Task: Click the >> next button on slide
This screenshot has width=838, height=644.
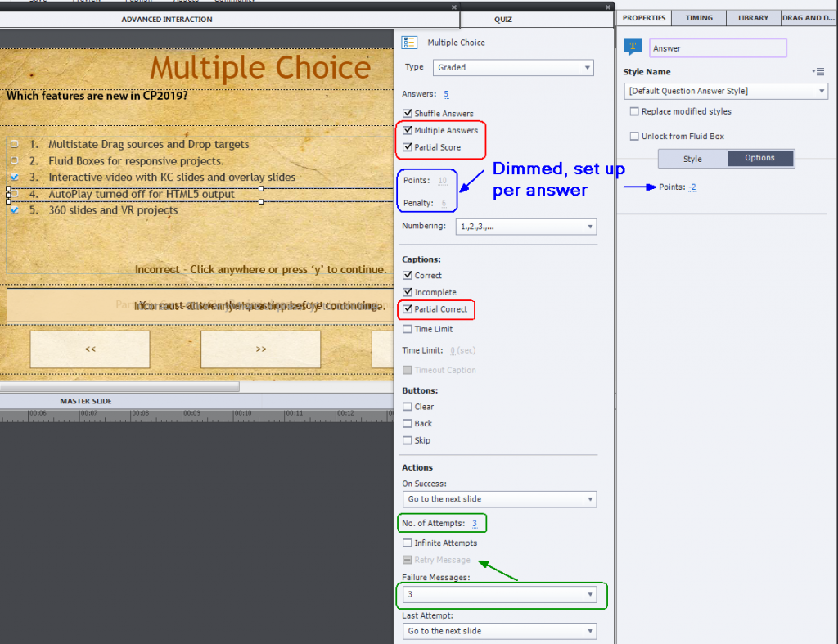Action: 260,349
